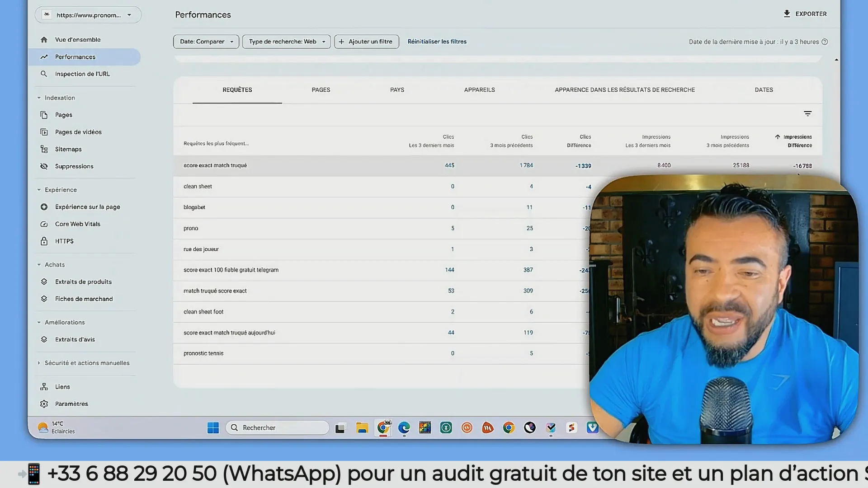Click the active Chrome taskbar icon
This screenshot has height=488, width=868.
coord(383,428)
